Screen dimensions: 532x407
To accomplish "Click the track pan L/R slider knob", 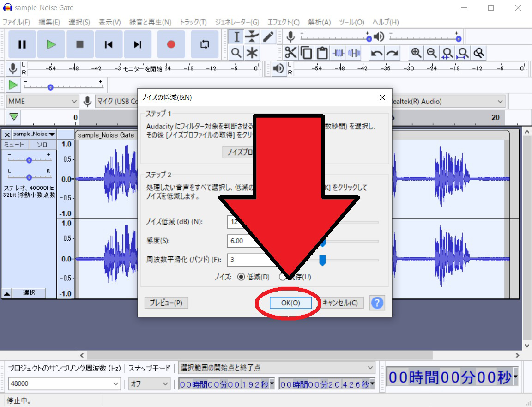I will [29, 177].
